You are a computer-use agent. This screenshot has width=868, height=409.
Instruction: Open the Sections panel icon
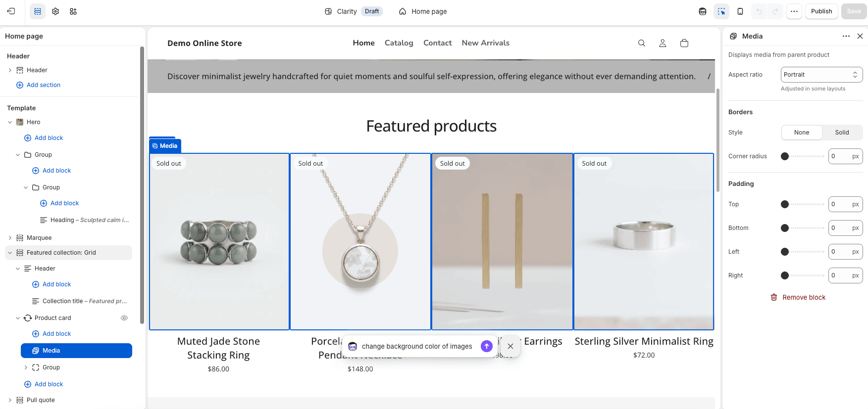[38, 11]
